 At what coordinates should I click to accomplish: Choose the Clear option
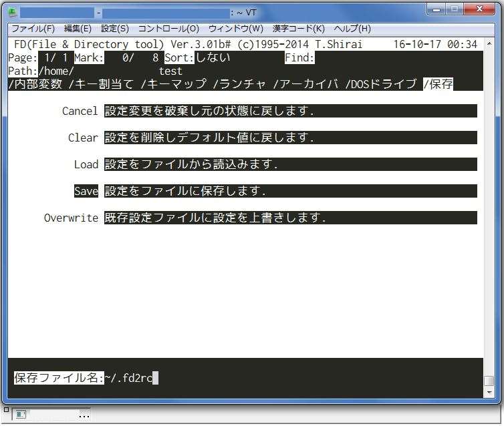[x=83, y=138]
